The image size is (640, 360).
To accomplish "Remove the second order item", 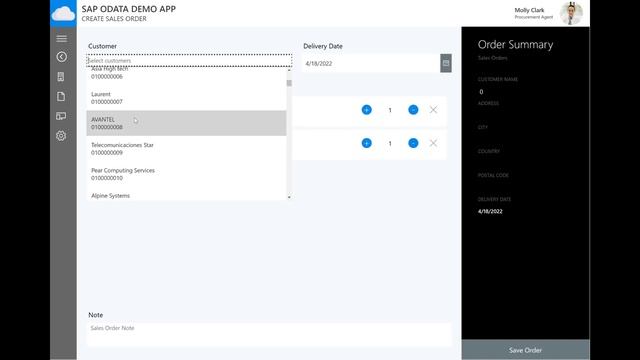I will point(433,143).
